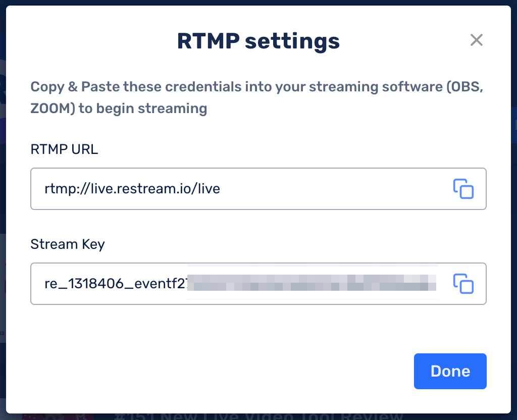Select the Stream Key input field
517x420 pixels.
click(258, 284)
